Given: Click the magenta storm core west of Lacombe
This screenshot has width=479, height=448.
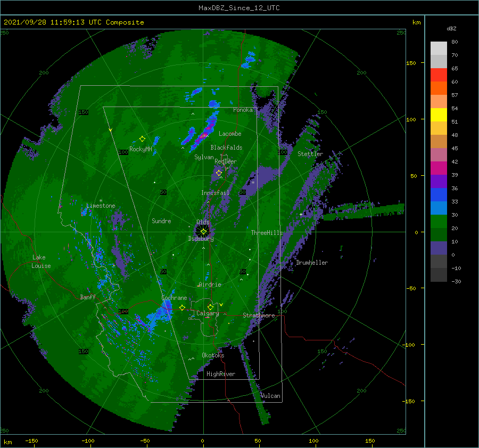Looking at the screenshot, I should tap(204, 136).
